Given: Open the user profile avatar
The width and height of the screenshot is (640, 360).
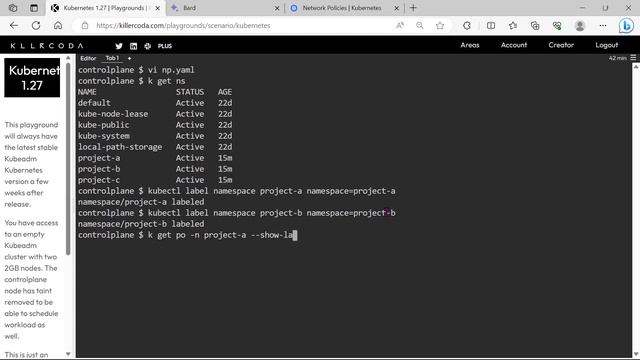Looking at the screenshot, I should click(580, 25).
